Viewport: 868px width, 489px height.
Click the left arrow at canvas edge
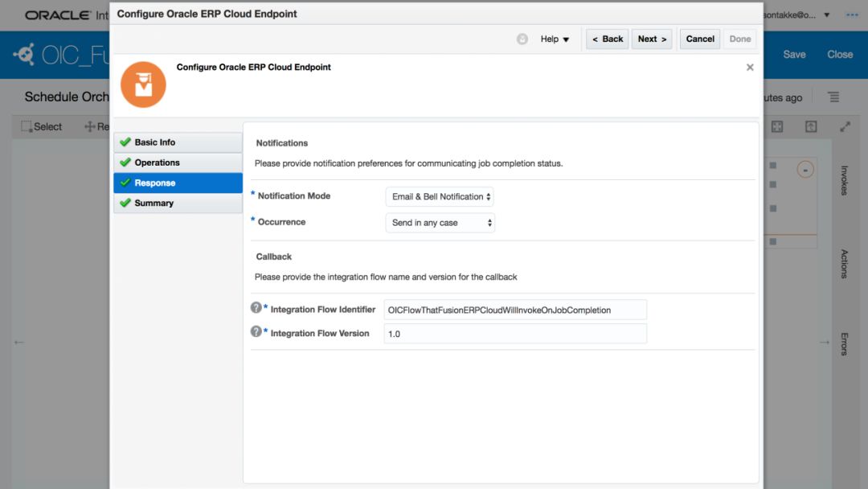coord(19,343)
